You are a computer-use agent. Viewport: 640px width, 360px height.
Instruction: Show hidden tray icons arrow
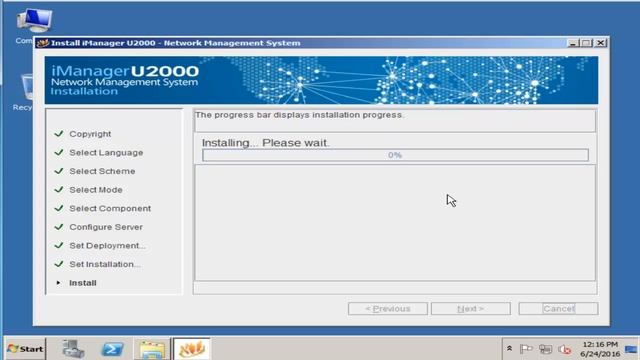click(509, 349)
